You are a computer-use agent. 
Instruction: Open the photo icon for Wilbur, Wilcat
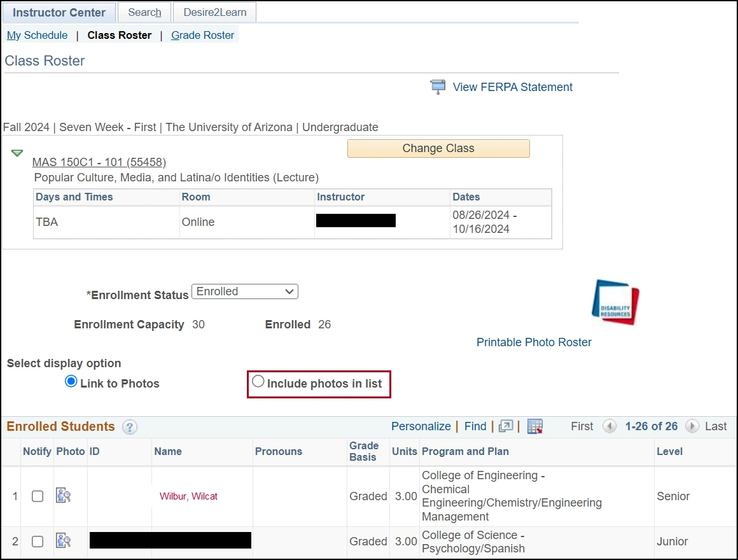[63, 496]
